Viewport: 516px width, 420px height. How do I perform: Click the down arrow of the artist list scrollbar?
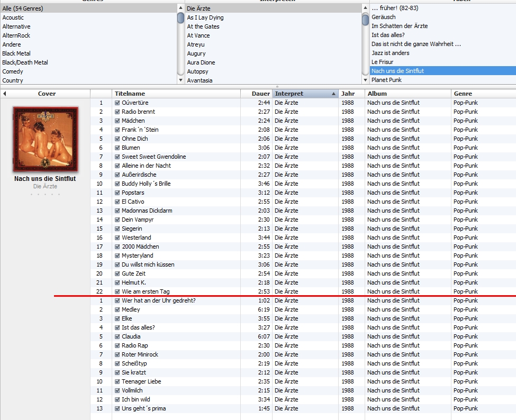pyautogui.click(x=365, y=80)
